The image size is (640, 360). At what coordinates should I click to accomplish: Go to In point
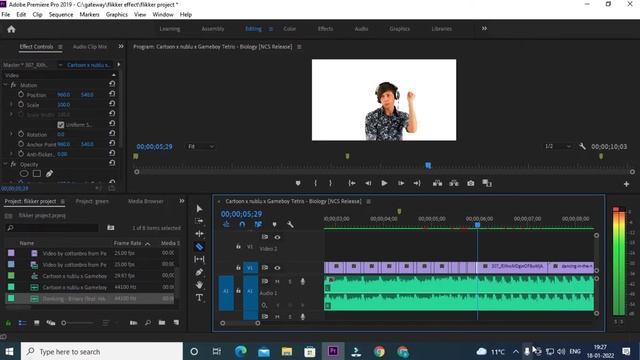[x=352, y=183]
